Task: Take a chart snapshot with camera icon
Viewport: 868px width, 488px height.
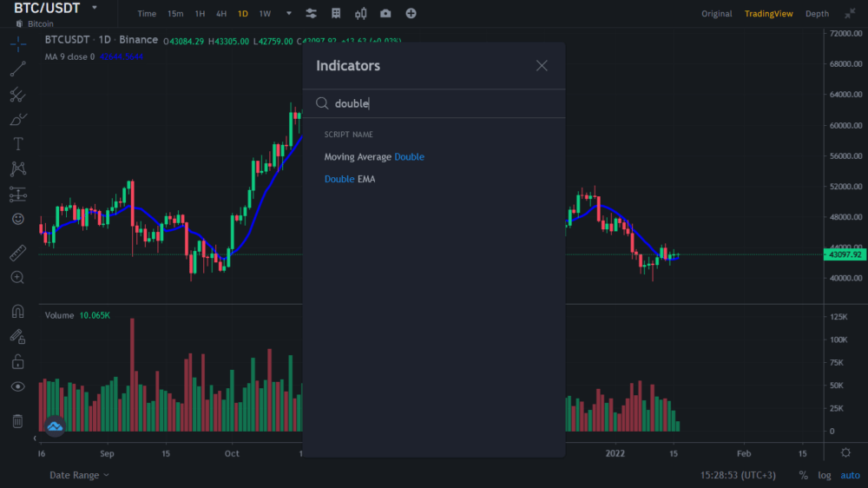Action: click(385, 14)
